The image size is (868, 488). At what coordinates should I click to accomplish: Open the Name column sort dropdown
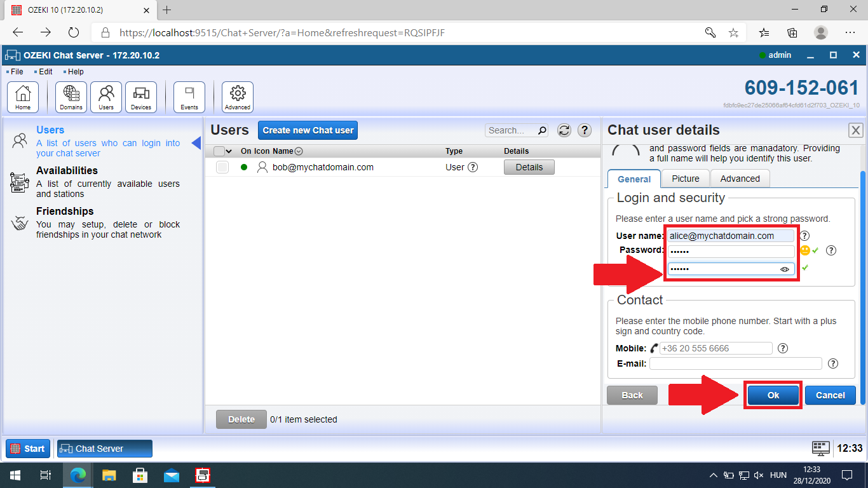point(299,151)
